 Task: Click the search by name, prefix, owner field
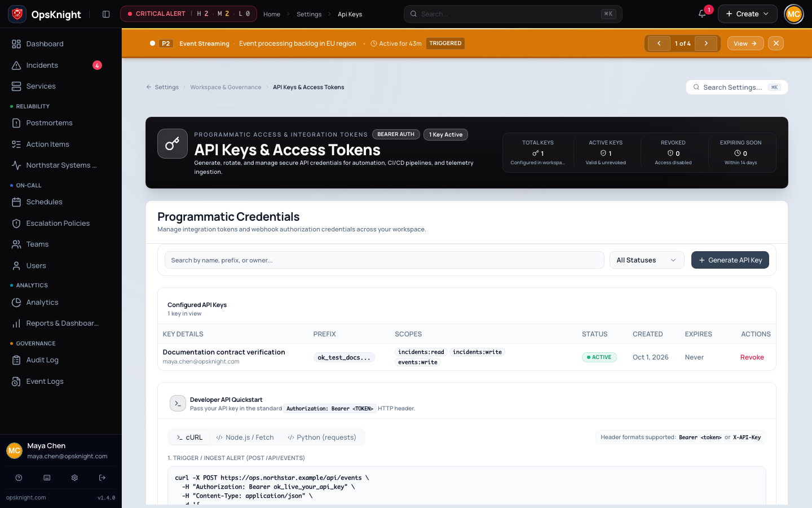click(384, 260)
